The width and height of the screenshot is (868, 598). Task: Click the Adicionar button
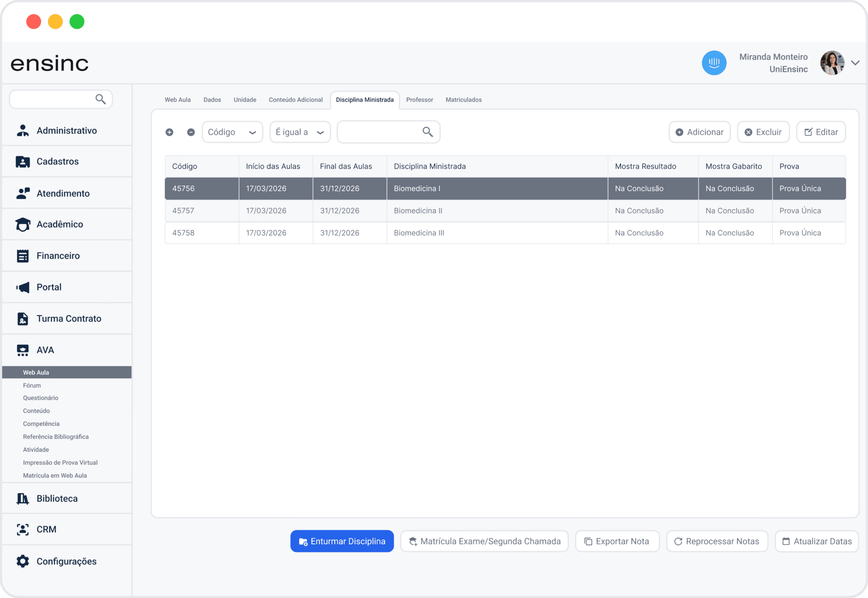point(699,132)
